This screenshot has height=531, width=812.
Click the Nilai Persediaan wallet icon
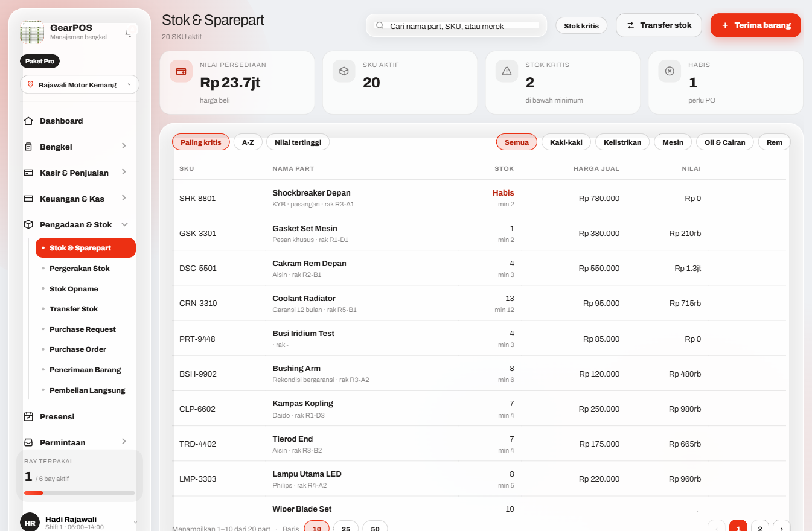181,71
